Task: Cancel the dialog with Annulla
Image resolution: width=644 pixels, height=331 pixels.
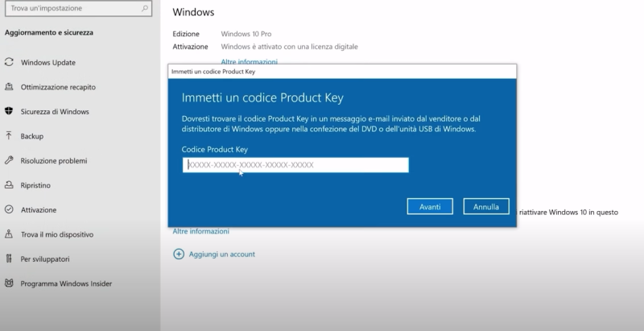Action: point(486,207)
